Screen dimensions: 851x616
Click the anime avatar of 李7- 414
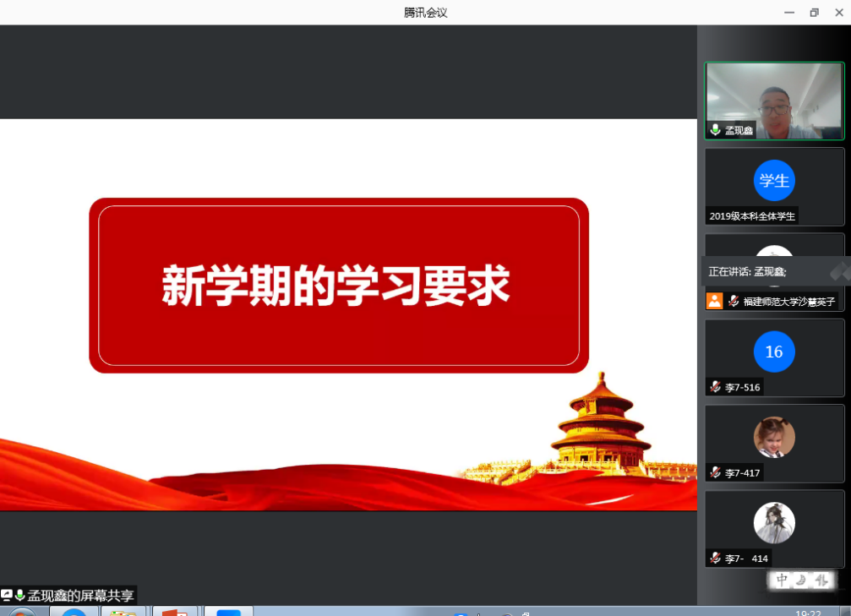pyautogui.click(x=774, y=522)
